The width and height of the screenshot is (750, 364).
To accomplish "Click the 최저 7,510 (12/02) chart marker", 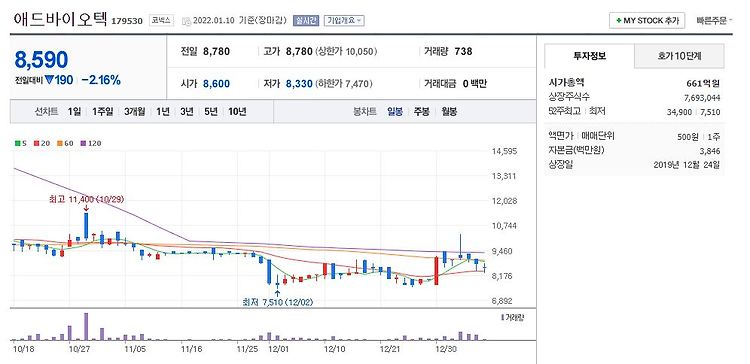I will 278,302.
